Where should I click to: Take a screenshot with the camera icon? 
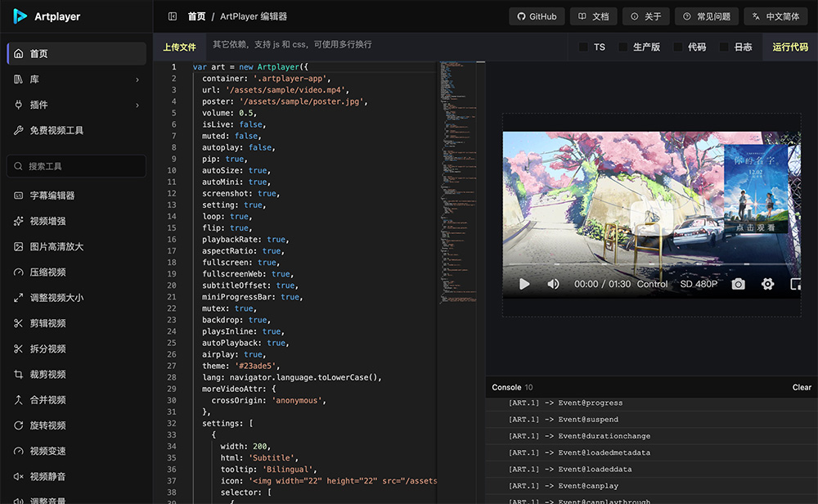coord(738,285)
